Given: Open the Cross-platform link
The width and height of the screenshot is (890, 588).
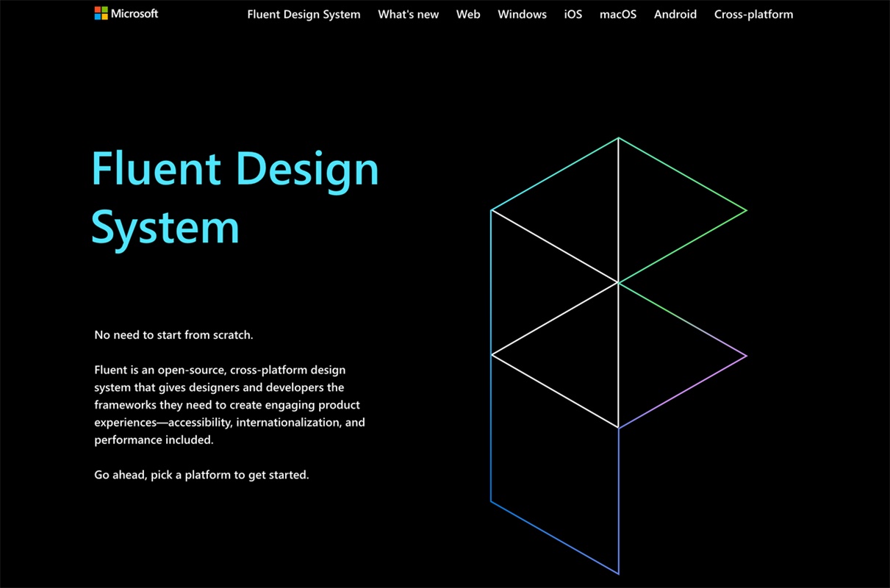Looking at the screenshot, I should (x=753, y=14).
